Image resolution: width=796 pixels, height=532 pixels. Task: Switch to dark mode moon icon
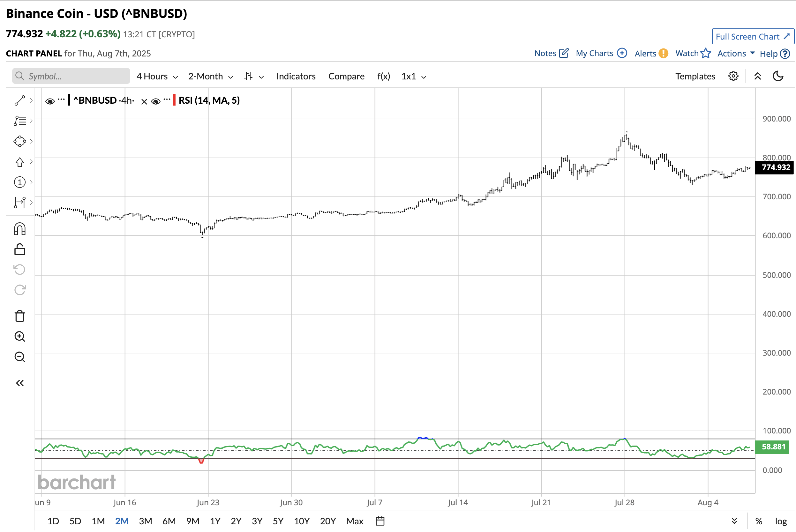click(778, 76)
